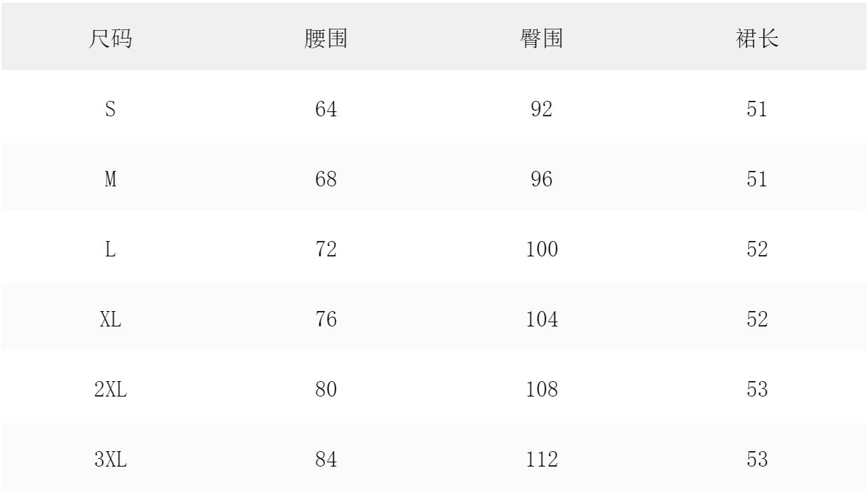Select waist value 80

[325, 390]
